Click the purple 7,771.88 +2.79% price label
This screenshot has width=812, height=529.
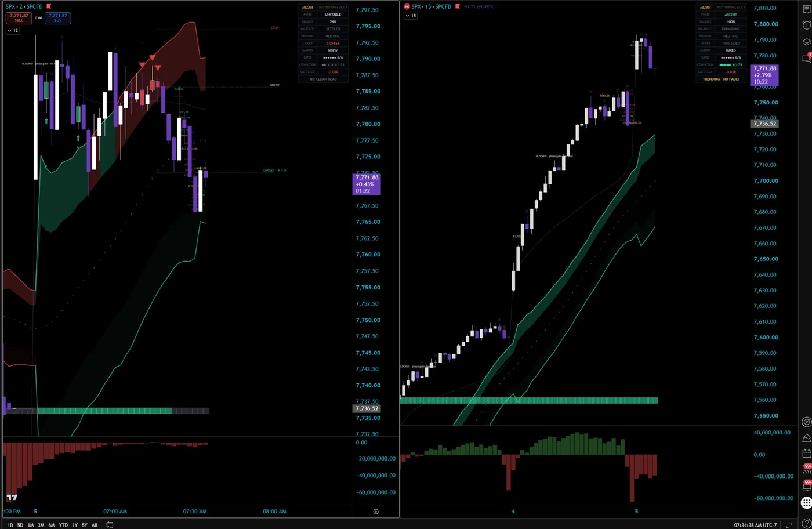coord(764,75)
